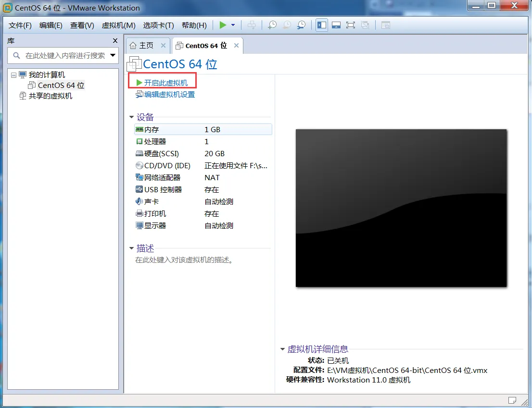This screenshot has width=532, height=408.
Task: Click the USB 控制器 icon
Action: click(x=139, y=189)
